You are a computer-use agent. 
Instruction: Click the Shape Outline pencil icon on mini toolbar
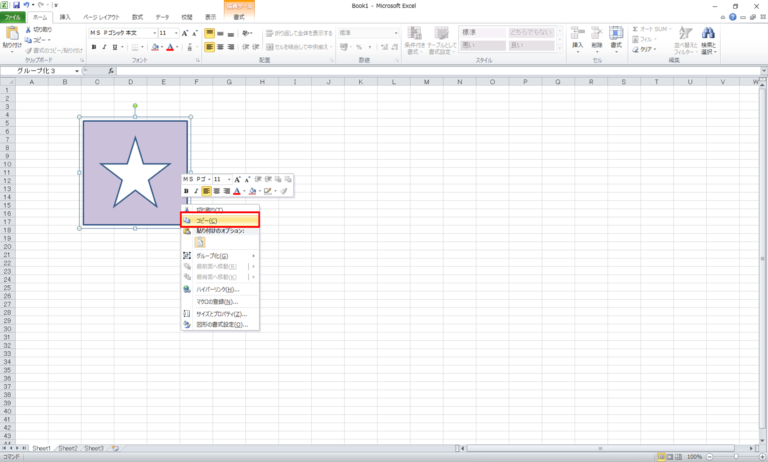(x=267, y=191)
